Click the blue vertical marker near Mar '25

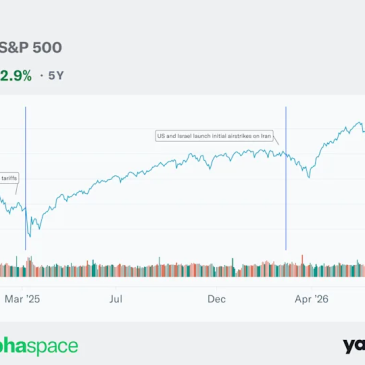click(25, 178)
